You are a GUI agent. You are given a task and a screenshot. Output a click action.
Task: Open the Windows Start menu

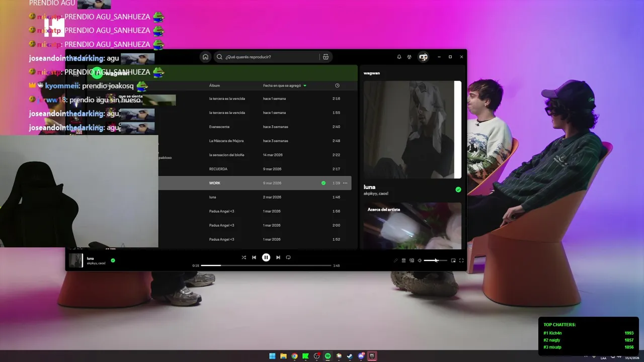[272, 356]
